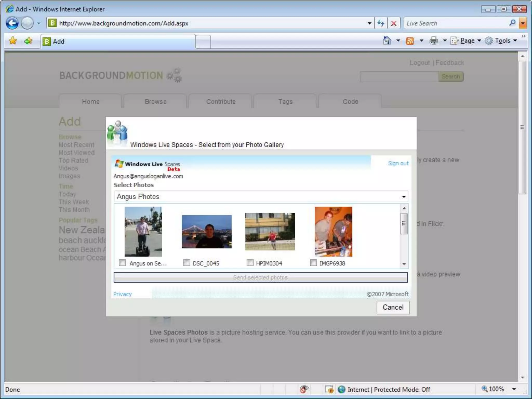
Task: Click the Windows Live Spaces Beta logo
Action: 147,165
